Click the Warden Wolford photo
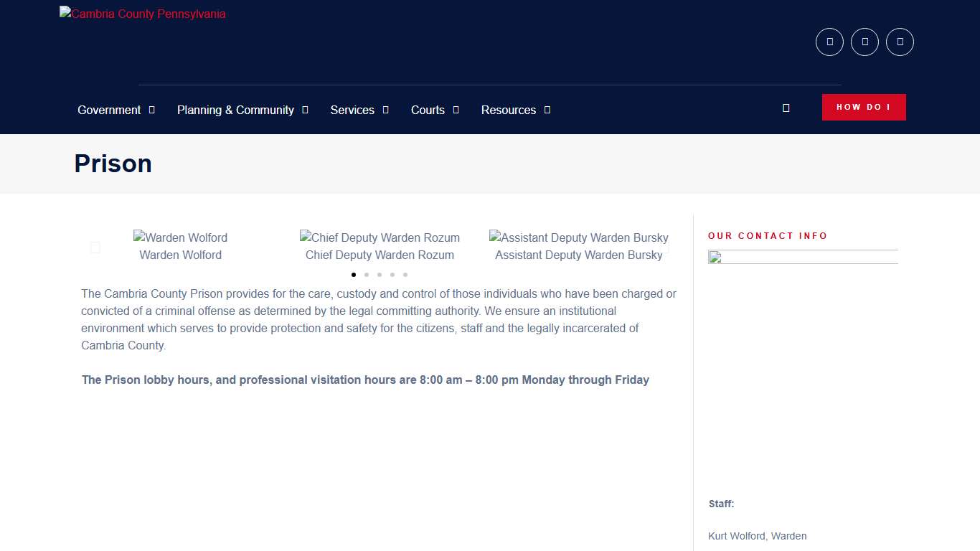 click(x=180, y=237)
